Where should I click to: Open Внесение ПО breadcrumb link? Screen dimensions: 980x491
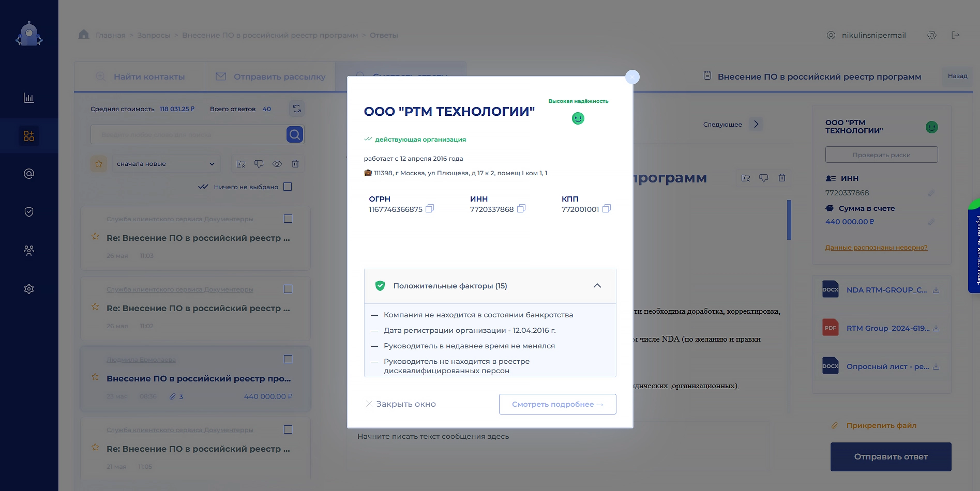click(x=270, y=35)
